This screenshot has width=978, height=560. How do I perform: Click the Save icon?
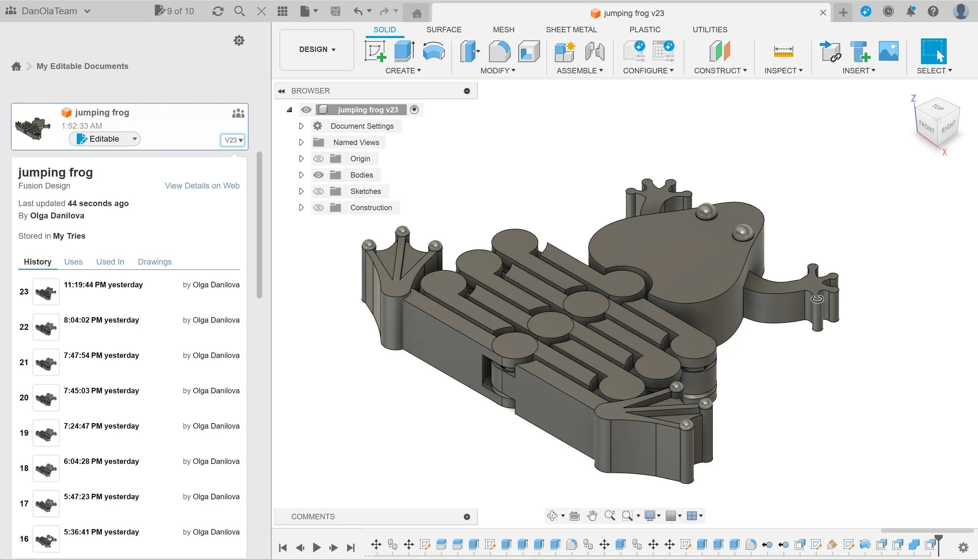(336, 11)
